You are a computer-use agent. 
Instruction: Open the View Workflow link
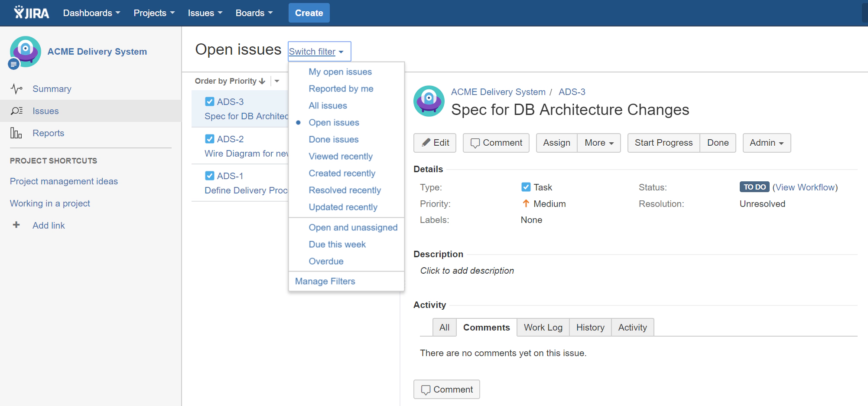click(805, 187)
